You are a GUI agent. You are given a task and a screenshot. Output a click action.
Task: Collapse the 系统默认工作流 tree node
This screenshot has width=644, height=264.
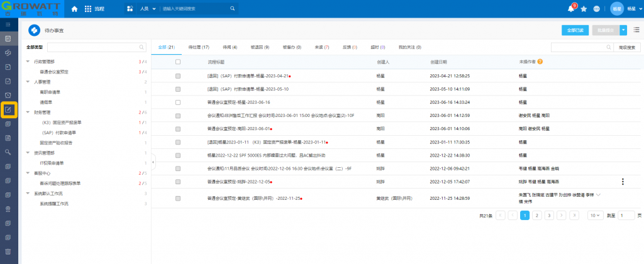(x=28, y=193)
